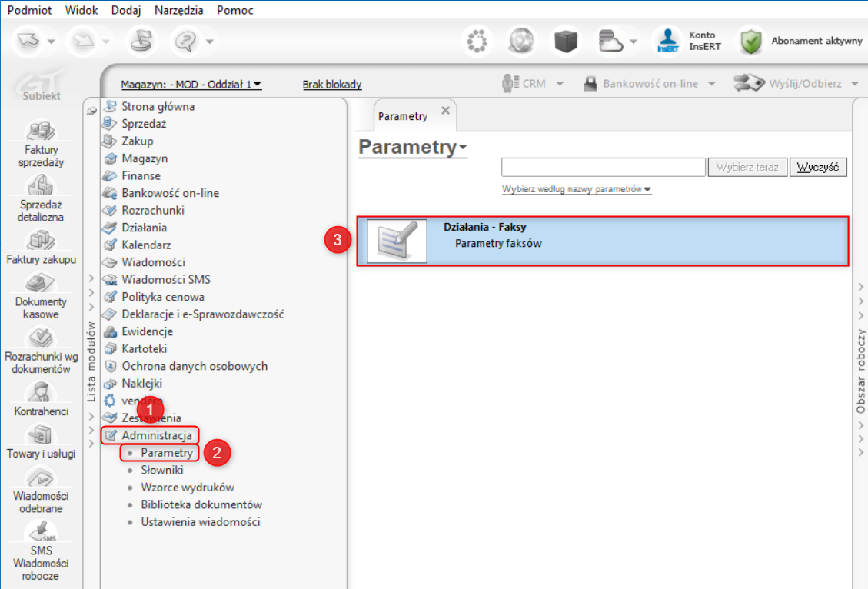
Task: Click the pin icon above Lista modułów
Action: click(x=91, y=111)
